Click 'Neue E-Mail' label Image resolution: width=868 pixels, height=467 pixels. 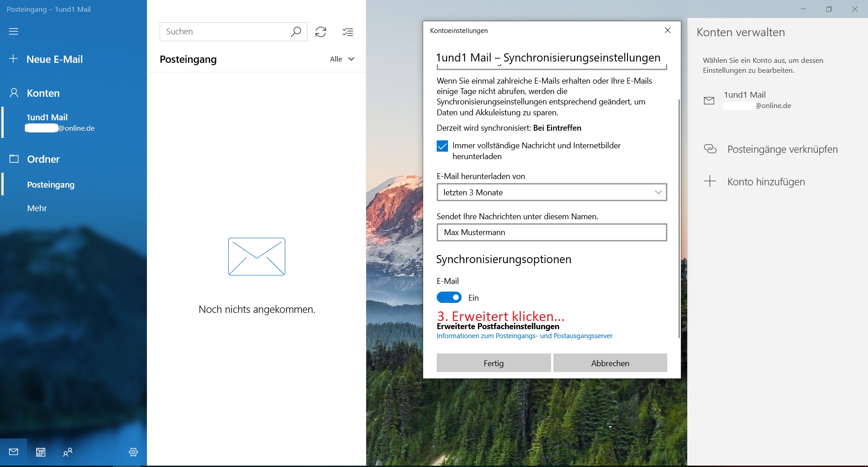pyautogui.click(x=55, y=59)
